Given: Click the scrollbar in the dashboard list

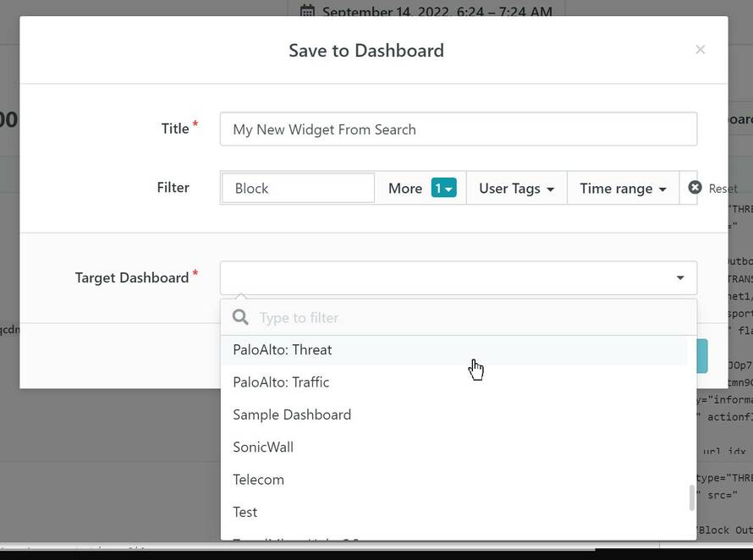Looking at the screenshot, I should [x=690, y=499].
